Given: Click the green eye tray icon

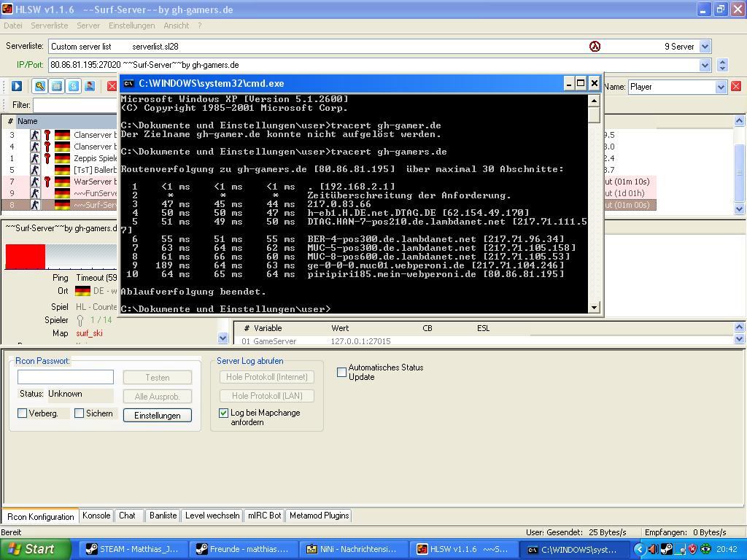Looking at the screenshot, I should pos(705,549).
